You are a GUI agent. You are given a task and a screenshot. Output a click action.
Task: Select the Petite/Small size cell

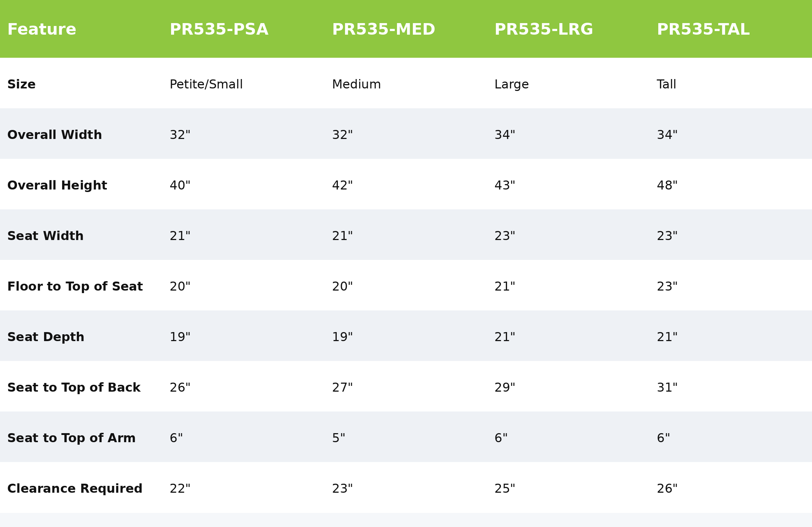tap(206, 85)
